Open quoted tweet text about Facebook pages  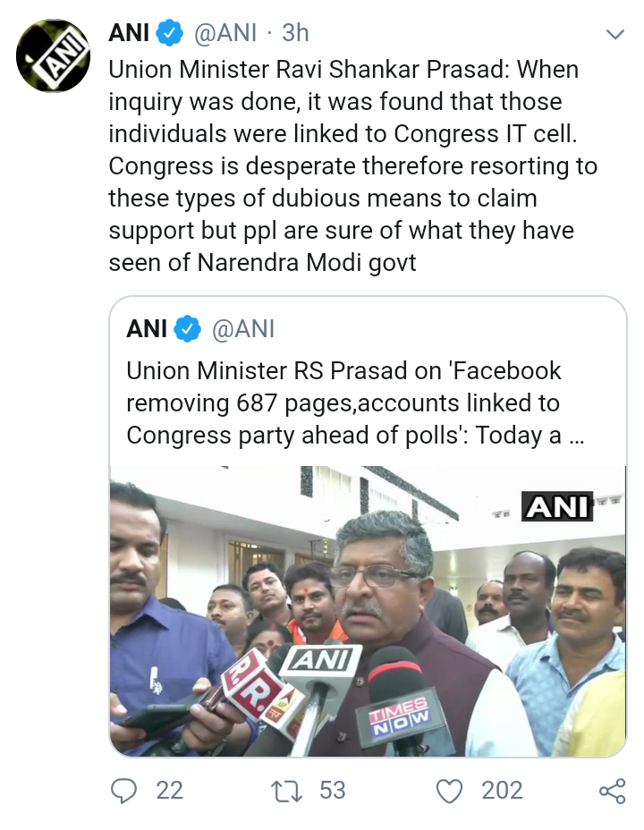354,403
